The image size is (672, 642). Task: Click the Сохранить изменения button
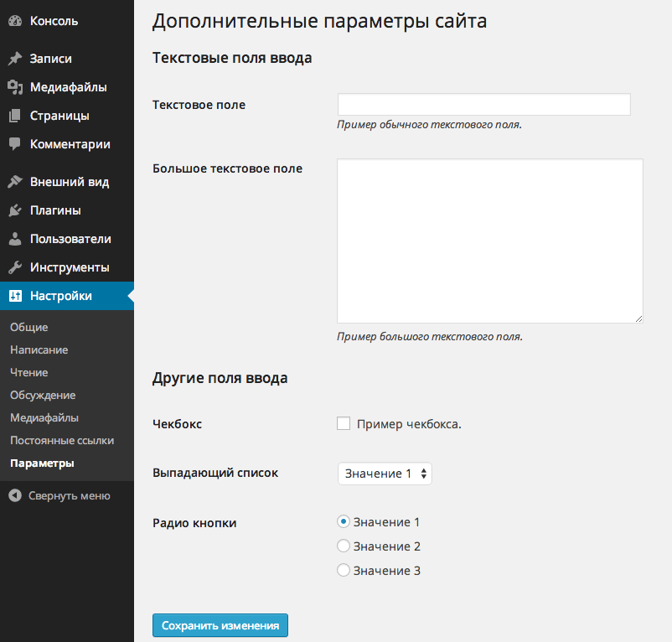(x=220, y=625)
